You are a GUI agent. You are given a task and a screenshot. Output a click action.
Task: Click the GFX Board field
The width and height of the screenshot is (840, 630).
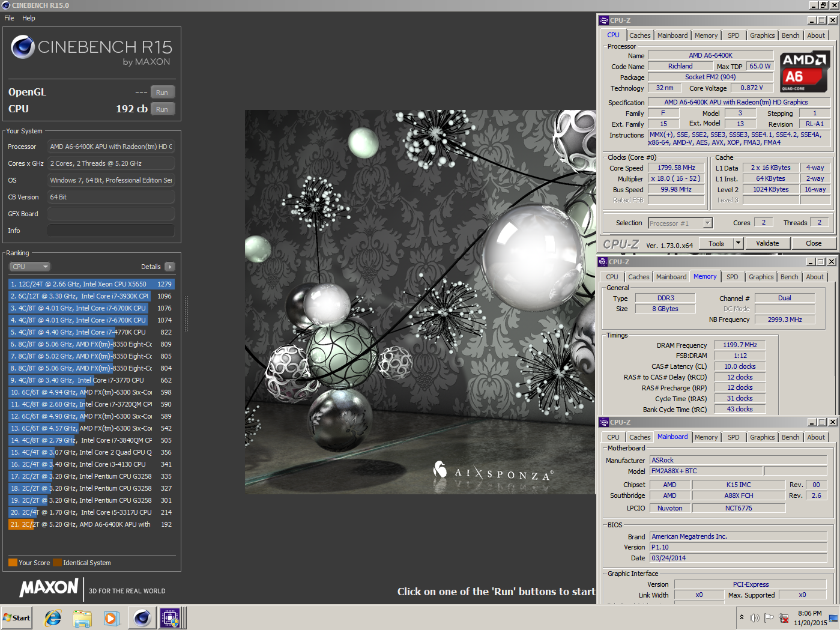(111, 214)
